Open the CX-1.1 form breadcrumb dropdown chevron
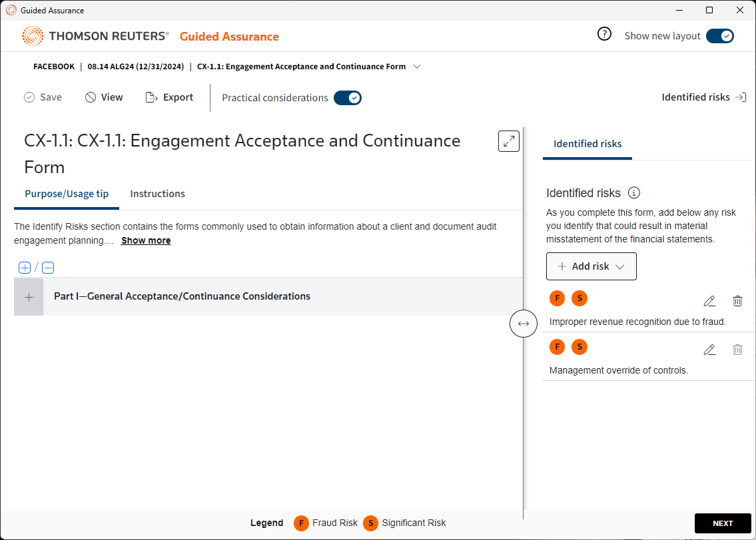Image resolution: width=756 pixels, height=540 pixels. click(417, 67)
